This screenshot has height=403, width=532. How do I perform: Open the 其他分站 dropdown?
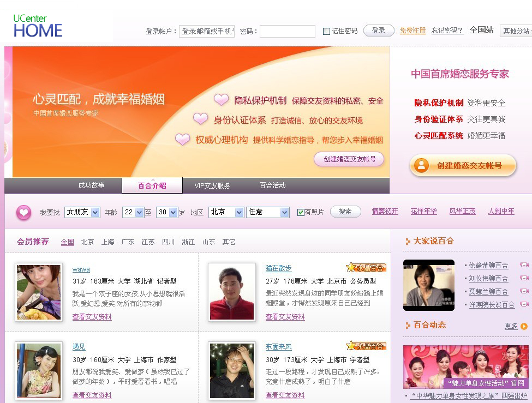pyautogui.click(x=516, y=31)
